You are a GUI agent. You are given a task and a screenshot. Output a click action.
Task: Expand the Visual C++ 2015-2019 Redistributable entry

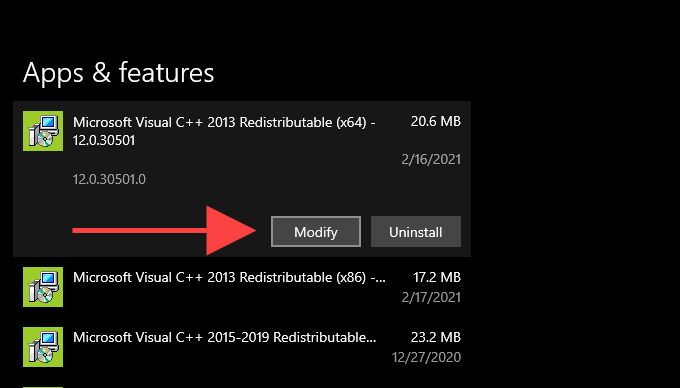coord(242,347)
